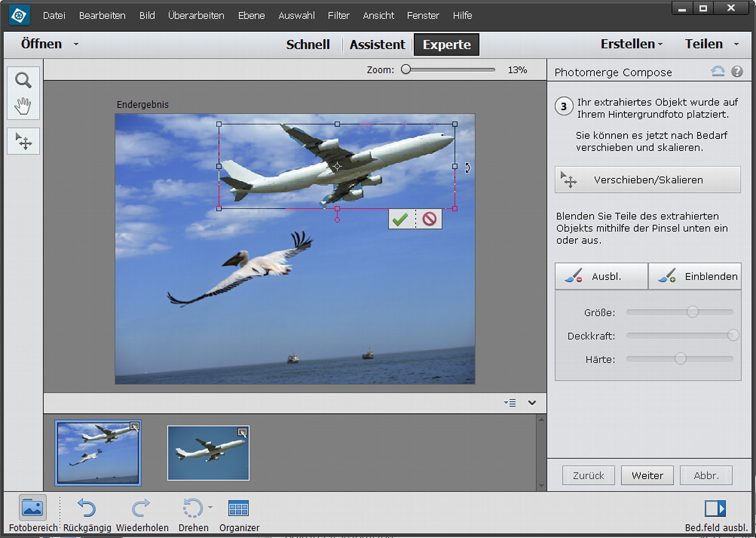This screenshot has height=538, width=756.
Task: Open the Ansicht menu
Action: click(x=378, y=16)
